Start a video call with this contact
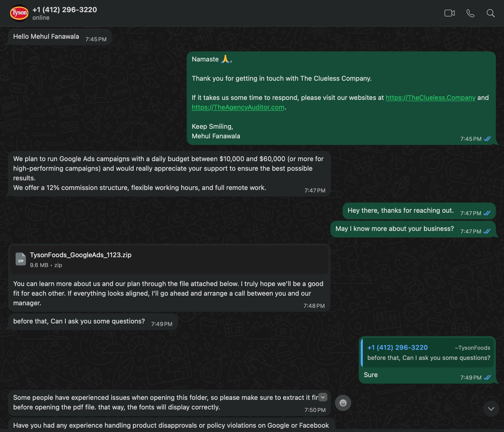 [450, 13]
